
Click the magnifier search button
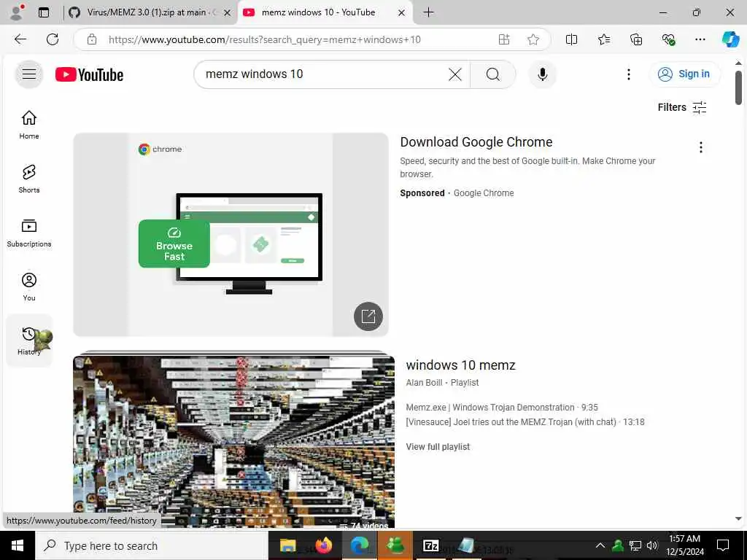point(493,74)
